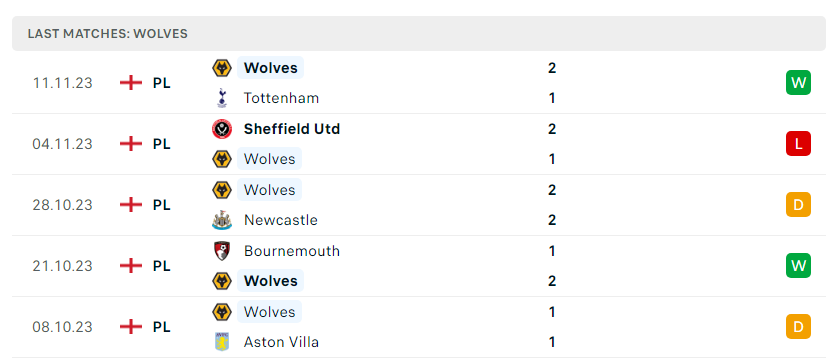This screenshot has height=363, width=830.
Task: Click the Newcastle club crest icon
Action: pyautogui.click(x=222, y=220)
